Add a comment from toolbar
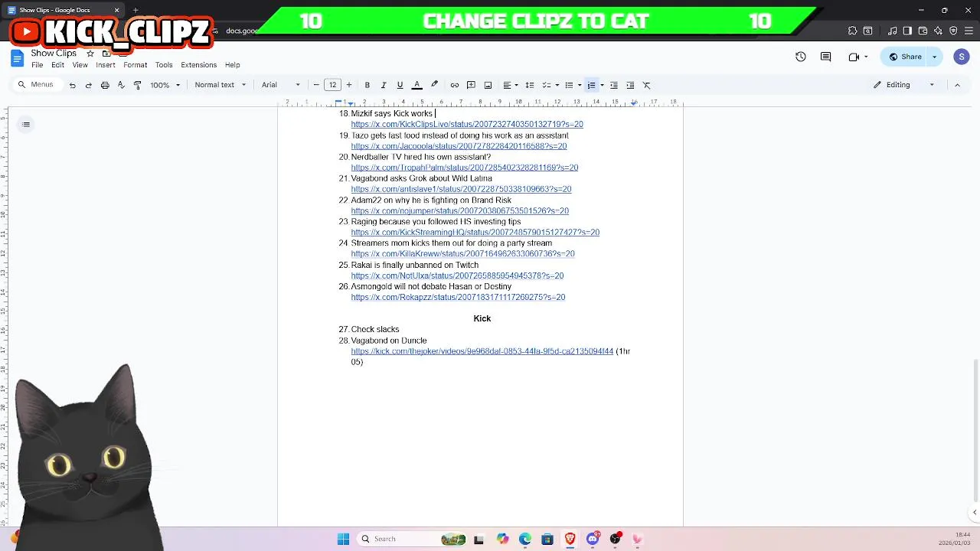980x551 pixels. tap(471, 85)
